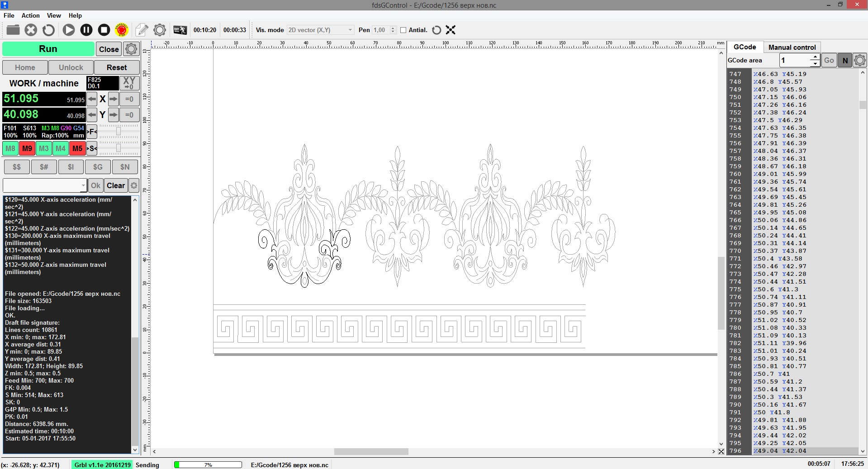
Task: Click the $$ settings query button
Action: [17, 167]
